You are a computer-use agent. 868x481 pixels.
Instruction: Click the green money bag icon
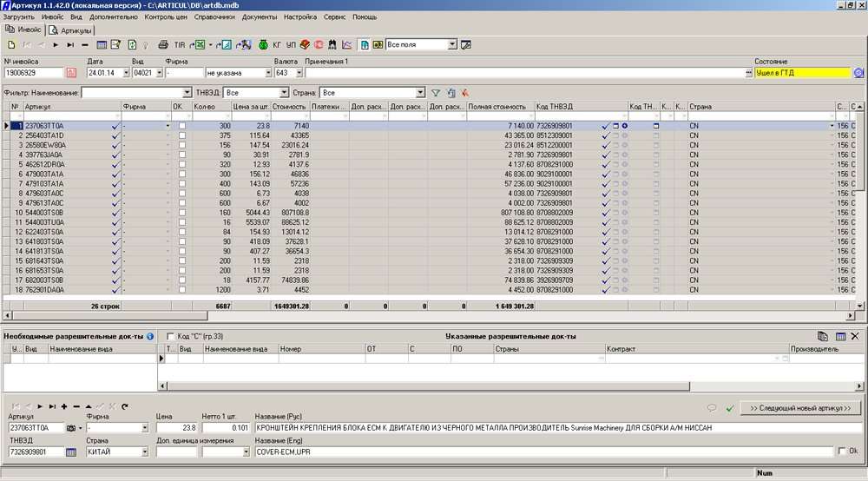tap(263, 45)
